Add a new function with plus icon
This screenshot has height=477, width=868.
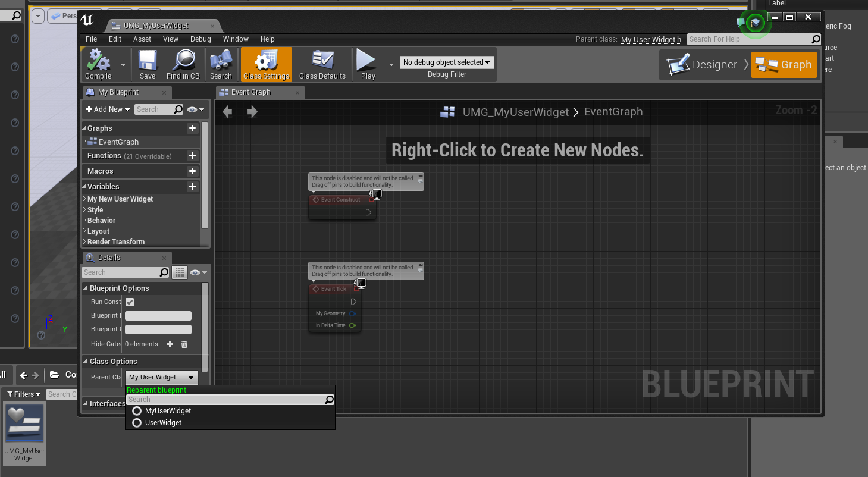192,155
